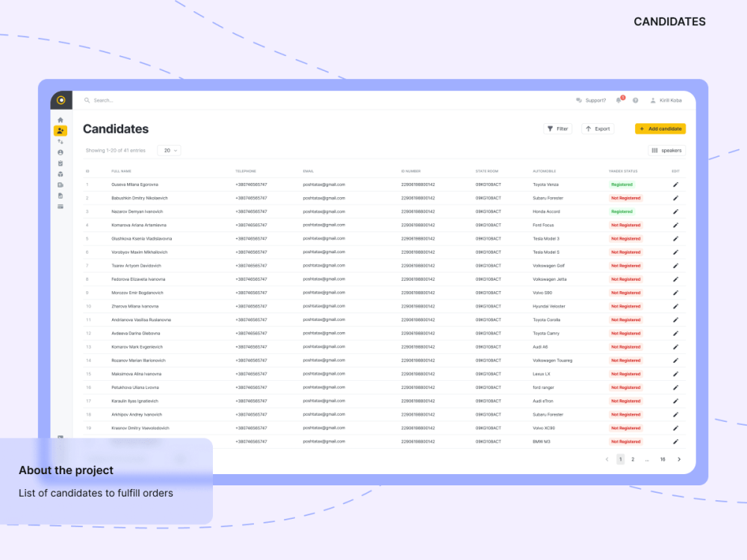Edit the Volvo S90 row pencil
This screenshot has height=560, width=747.
(675, 293)
